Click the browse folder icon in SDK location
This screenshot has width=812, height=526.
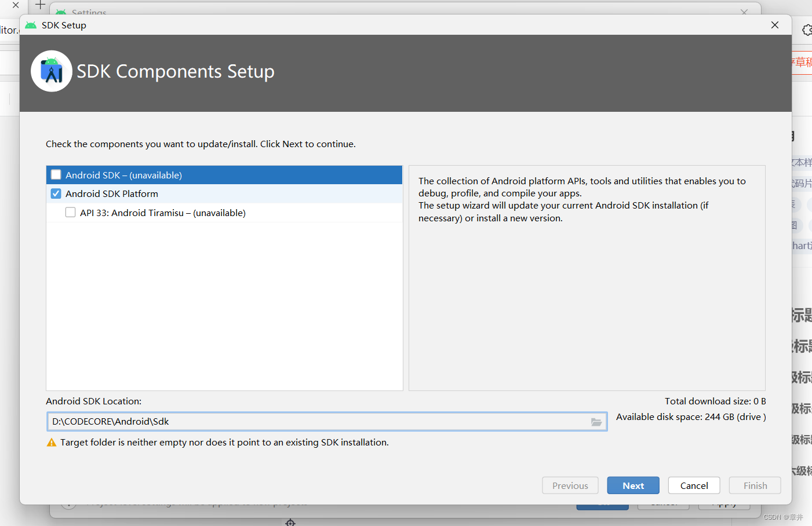pyautogui.click(x=596, y=422)
